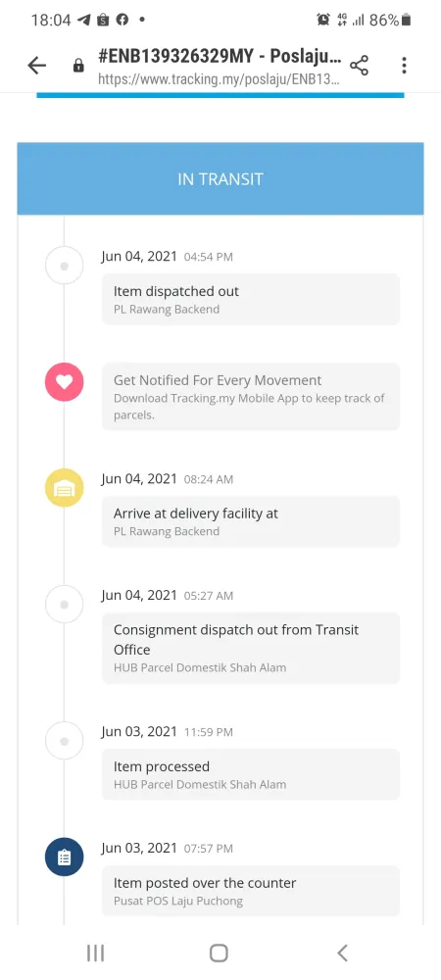Tap the padlock site security icon
Image resolution: width=441 pixels, height=980 pixels.
pyautogui.click(x=78, y=66)
